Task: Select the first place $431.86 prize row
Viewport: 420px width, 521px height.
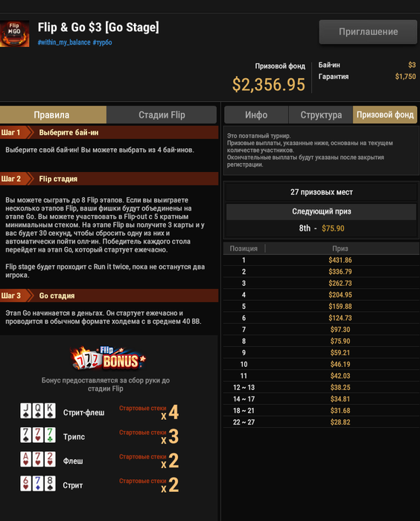Action: 321,260
